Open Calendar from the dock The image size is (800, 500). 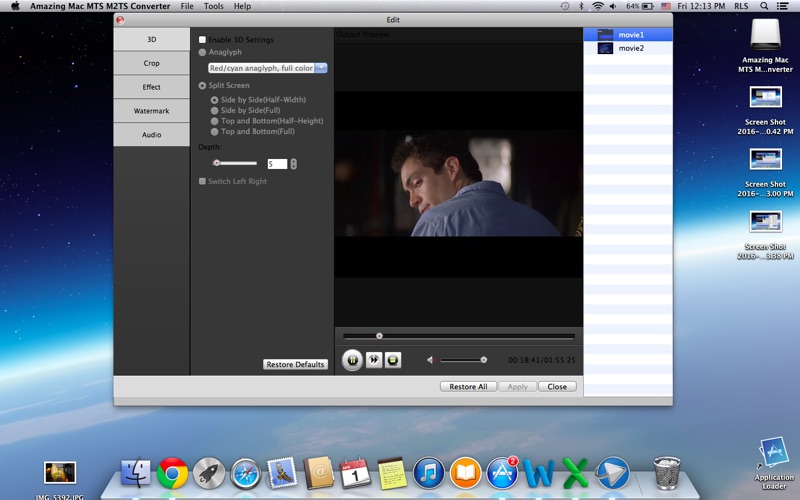[x=356, y=473]
